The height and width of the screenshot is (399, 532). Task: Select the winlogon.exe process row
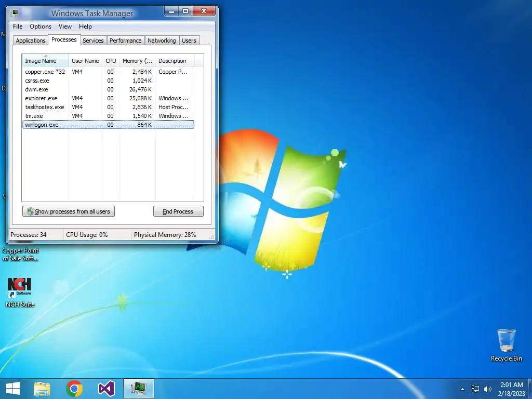tap(108, 125)
